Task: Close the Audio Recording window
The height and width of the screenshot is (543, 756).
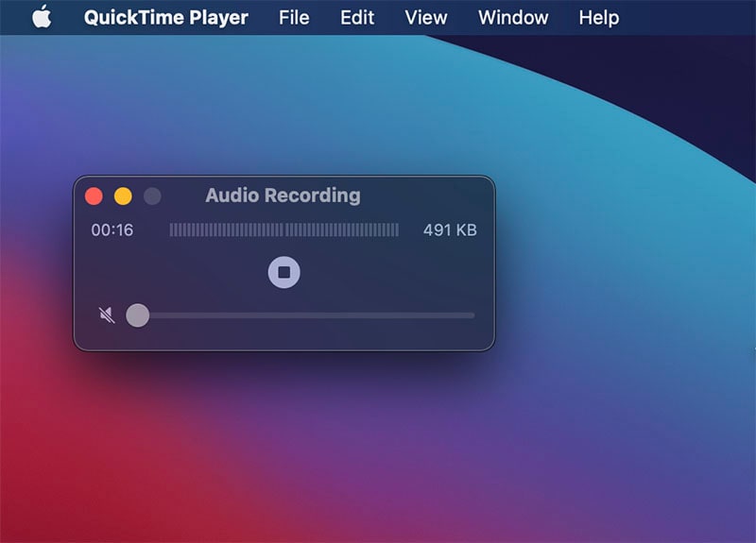Action: click(94, 196)
